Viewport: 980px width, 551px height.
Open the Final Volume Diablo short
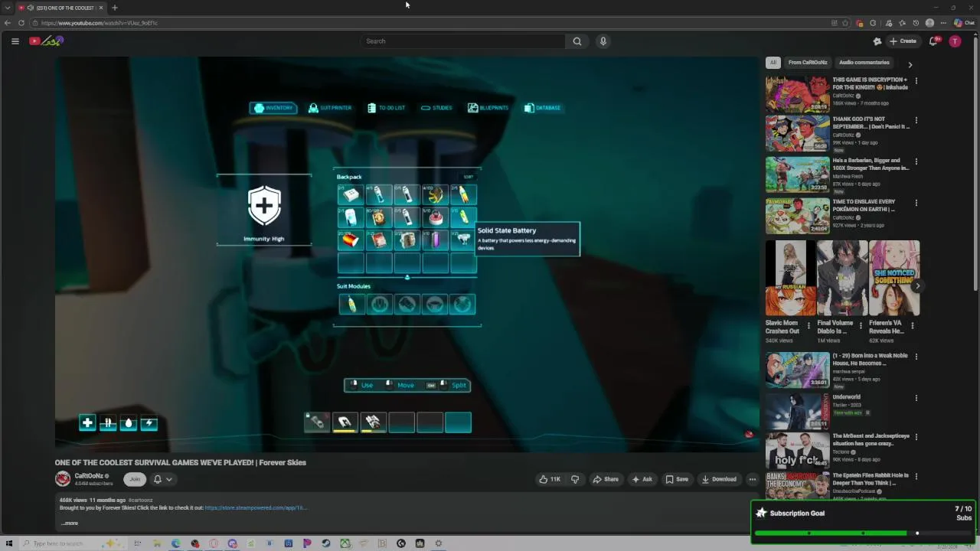(842, 278)
